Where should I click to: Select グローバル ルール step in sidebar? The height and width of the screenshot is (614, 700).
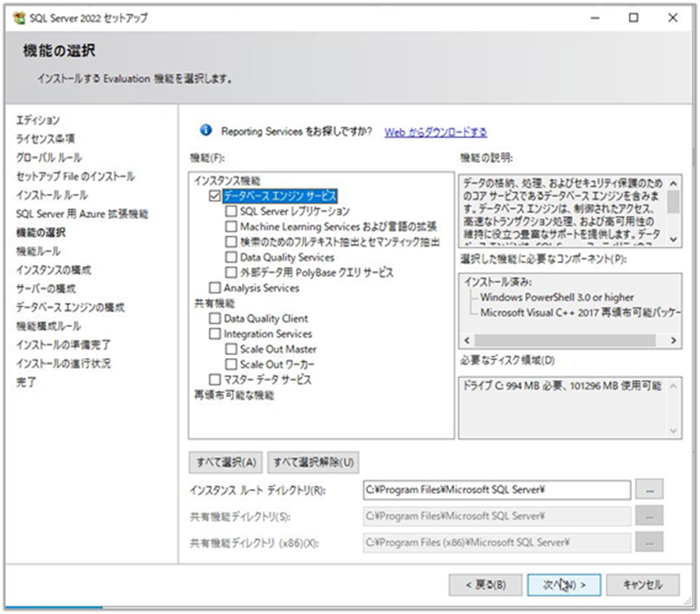(49, 158)
